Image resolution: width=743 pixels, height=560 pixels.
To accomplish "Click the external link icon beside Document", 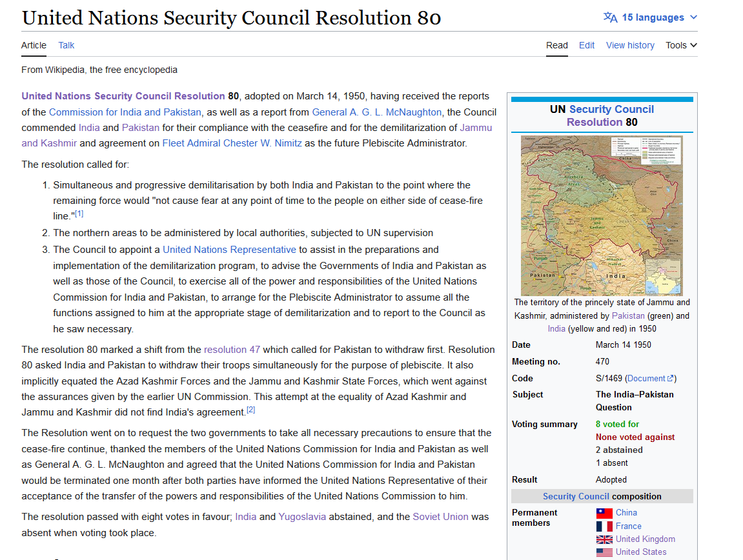I will [x=670, y=379].
